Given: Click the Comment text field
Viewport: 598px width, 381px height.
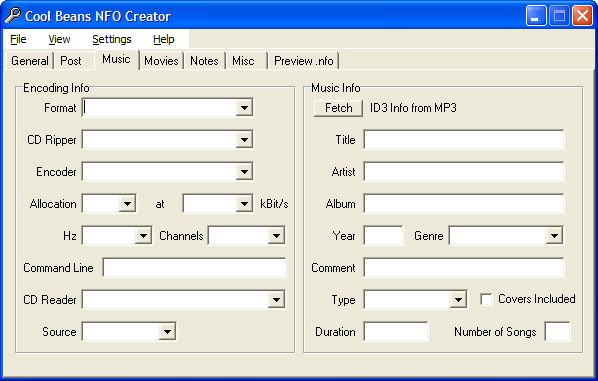Looking at the screenshot, I should tap(464, 268).
